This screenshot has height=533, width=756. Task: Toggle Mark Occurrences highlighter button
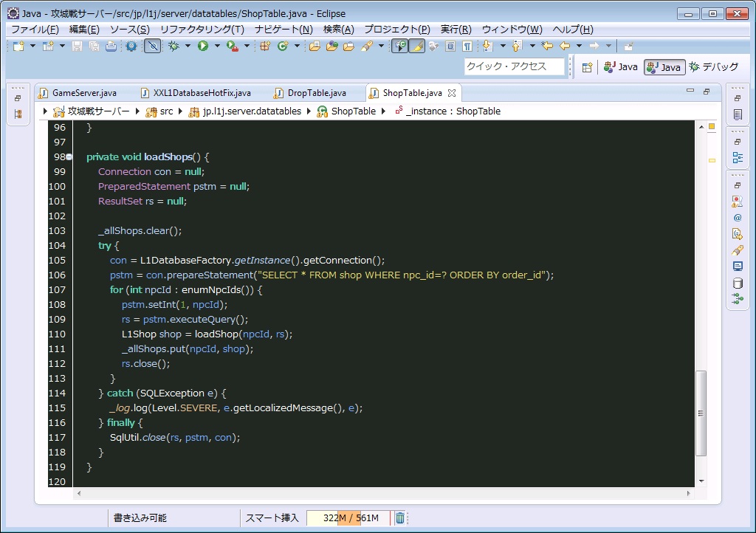click(x=417, y=47)
